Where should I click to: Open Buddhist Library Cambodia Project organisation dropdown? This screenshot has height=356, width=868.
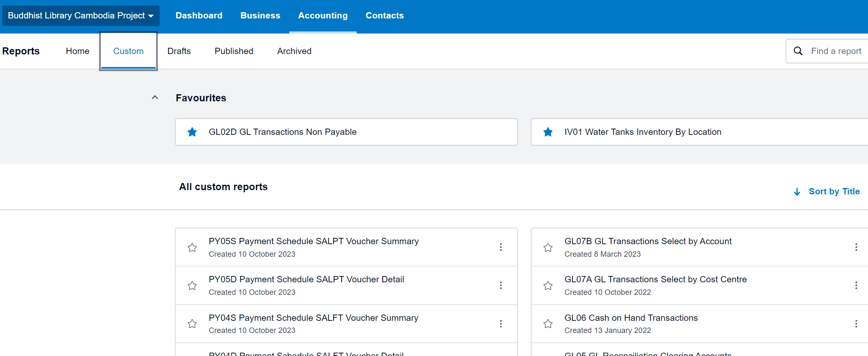(x=80, y=16)
